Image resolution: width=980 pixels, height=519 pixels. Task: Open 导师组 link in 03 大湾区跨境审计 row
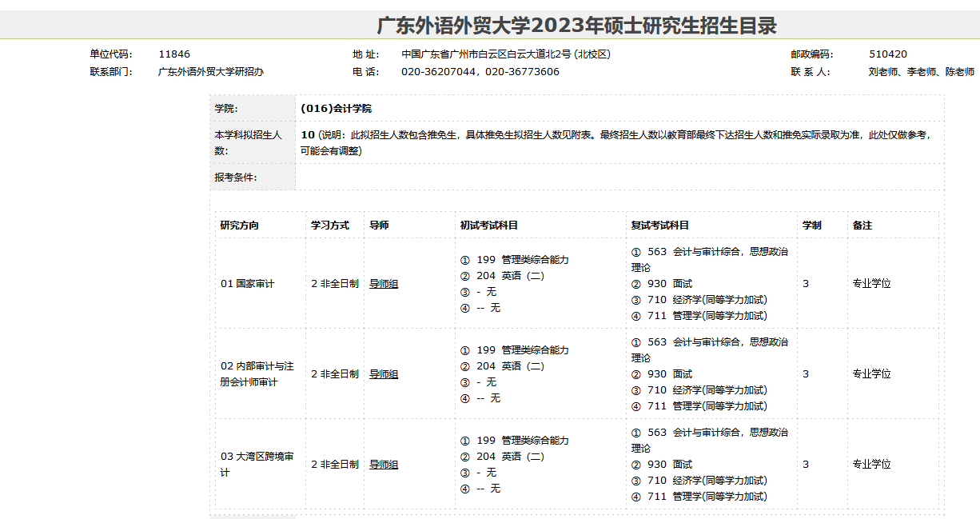point(384,465)
